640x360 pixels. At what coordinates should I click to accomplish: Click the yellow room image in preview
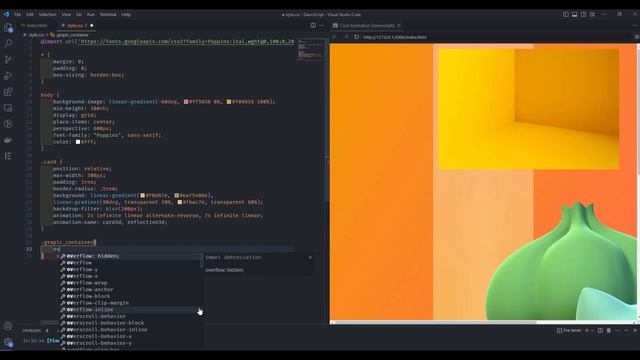529,109
